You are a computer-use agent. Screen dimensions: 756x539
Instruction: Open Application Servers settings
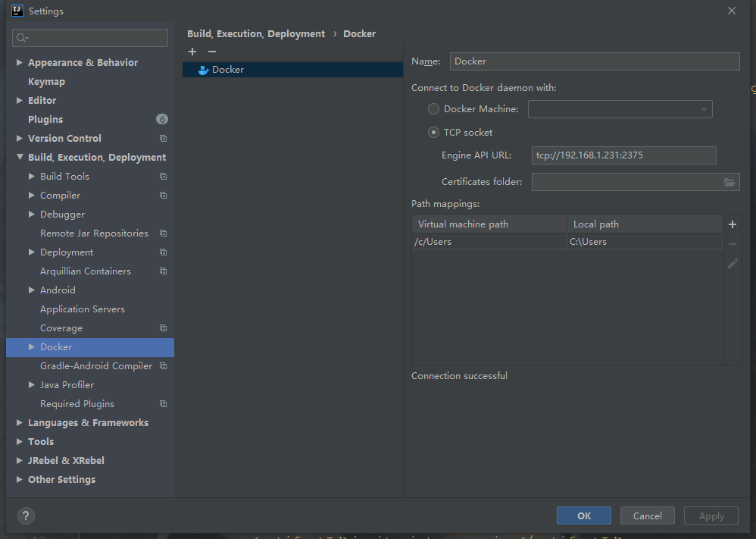coord(83,309)
